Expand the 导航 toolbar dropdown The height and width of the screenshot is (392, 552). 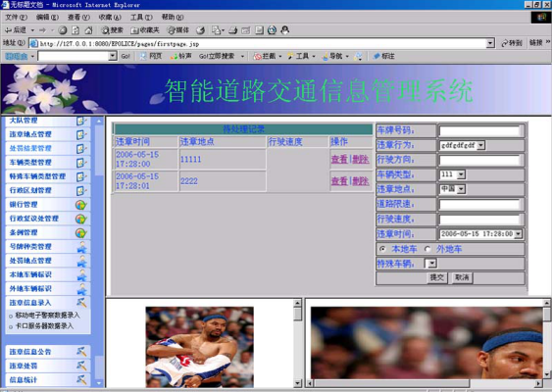coord(347,56)
